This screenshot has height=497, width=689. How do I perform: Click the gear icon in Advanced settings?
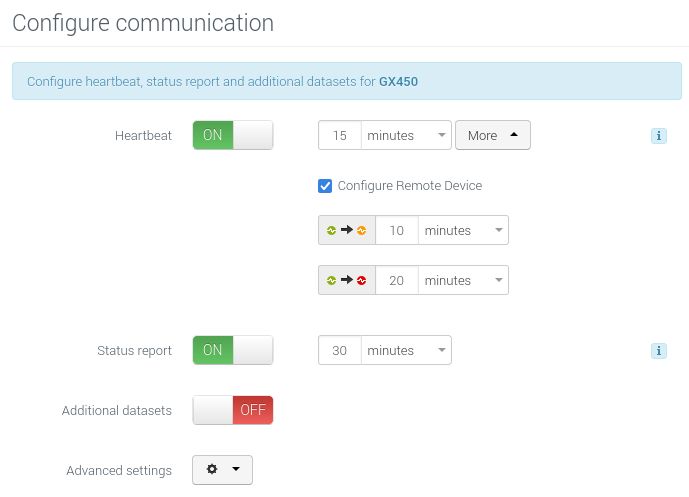click(211, 470)
